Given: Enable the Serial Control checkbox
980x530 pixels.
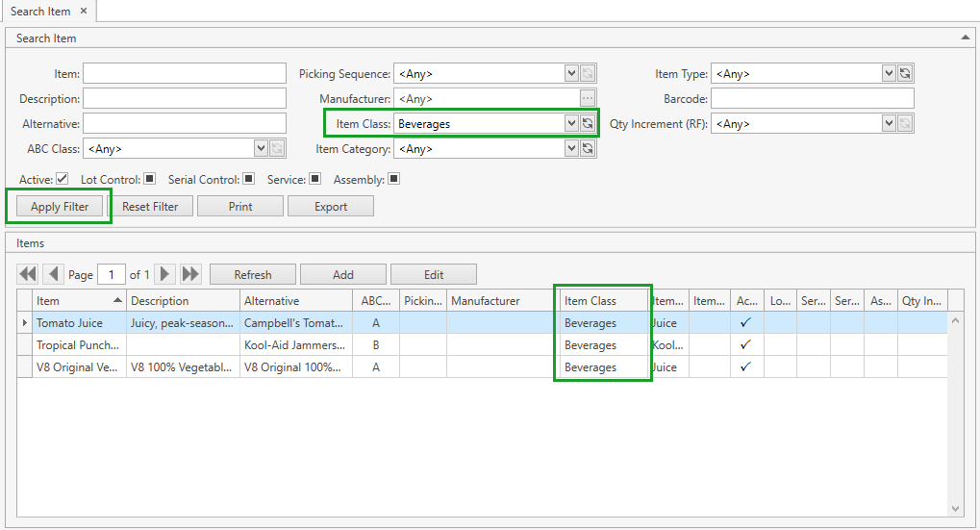Looking at the screenshot, I should tap(249, 179).
